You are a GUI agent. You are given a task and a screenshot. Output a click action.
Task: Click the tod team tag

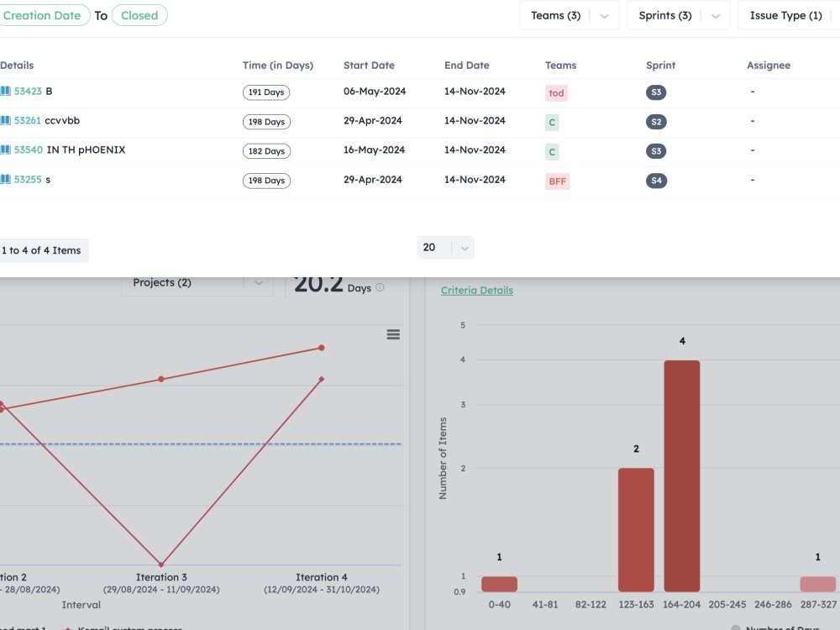coord(556,93)
